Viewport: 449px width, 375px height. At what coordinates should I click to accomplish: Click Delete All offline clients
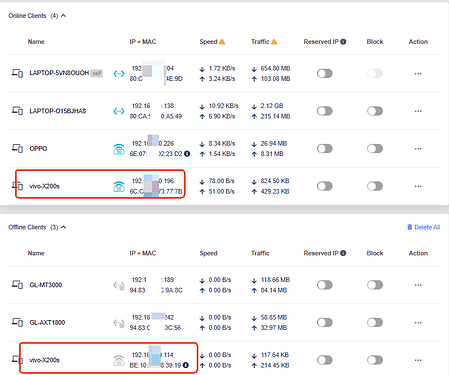coord(424,227)
